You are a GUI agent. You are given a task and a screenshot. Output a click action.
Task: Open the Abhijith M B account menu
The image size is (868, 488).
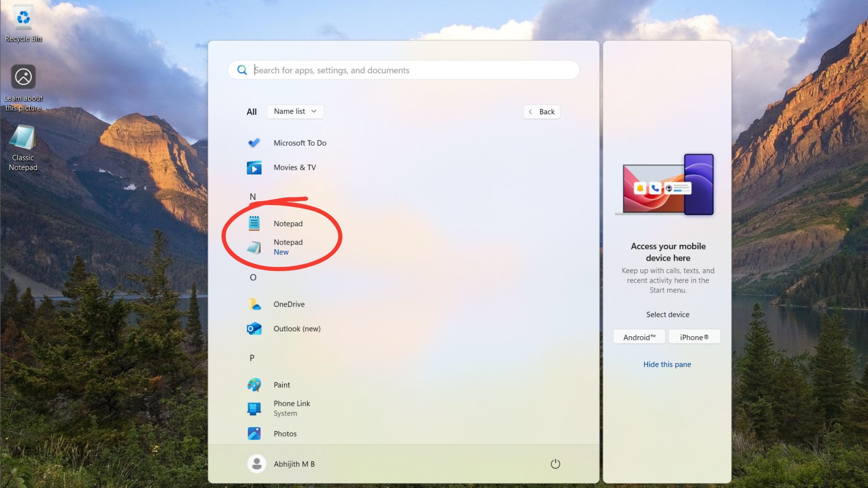tap(281, 464)
